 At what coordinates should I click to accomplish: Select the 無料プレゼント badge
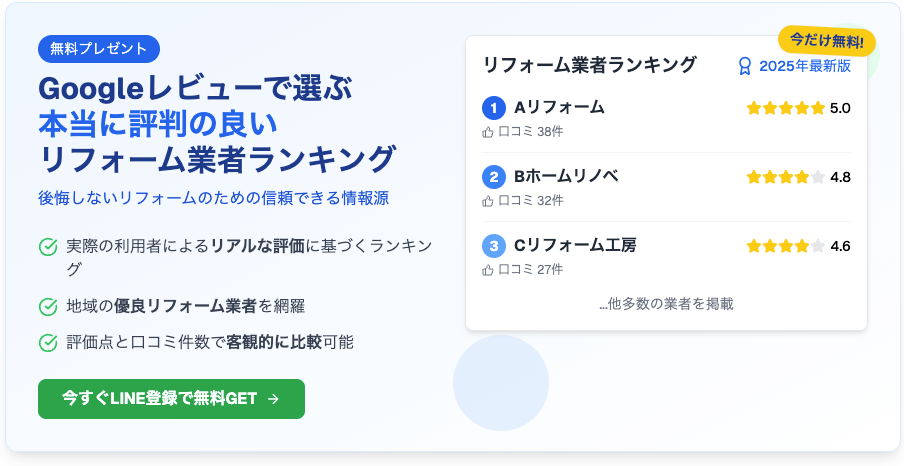coord(99,48)
